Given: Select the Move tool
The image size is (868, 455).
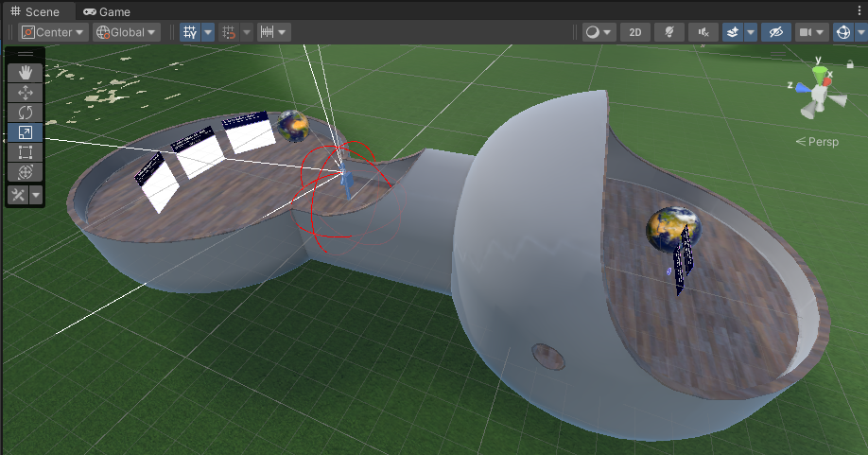Looking at the screenshot, I should pos(25,93).
